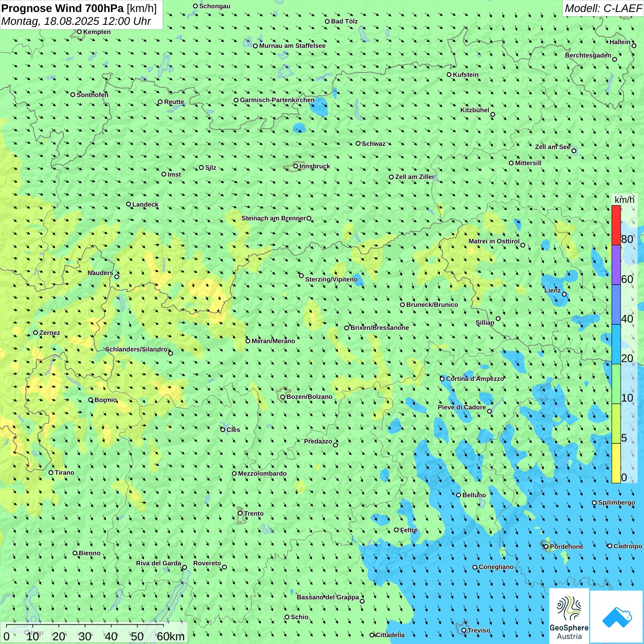Click the Bassano del Grappa label
The image size is (644, 644).
pyautogui.click(x=328, y=597)
